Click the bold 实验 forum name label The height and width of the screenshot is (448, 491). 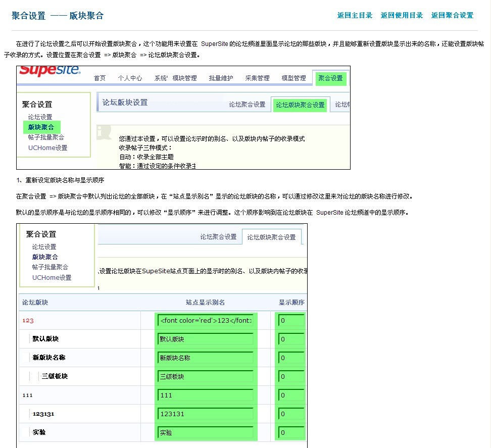(39, 432)
